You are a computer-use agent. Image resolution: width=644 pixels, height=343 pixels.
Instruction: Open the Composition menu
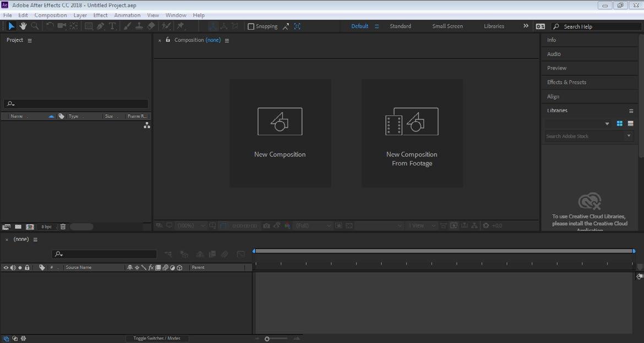tap(51, 15)
